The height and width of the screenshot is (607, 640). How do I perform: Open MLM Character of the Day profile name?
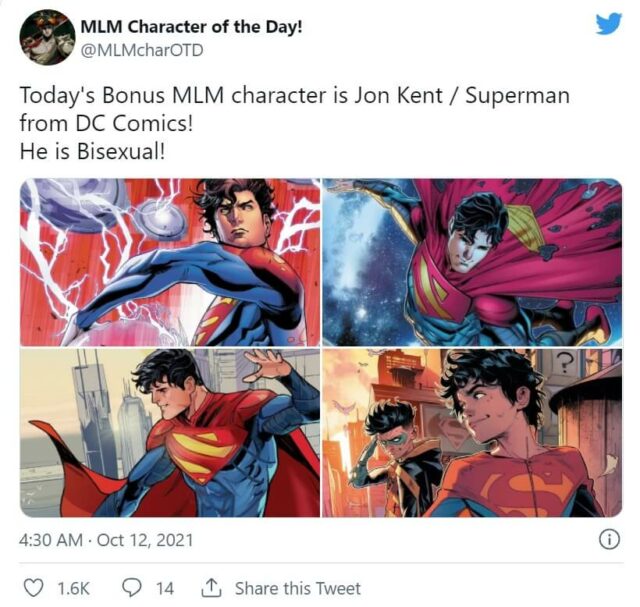(x=191, y=25)
